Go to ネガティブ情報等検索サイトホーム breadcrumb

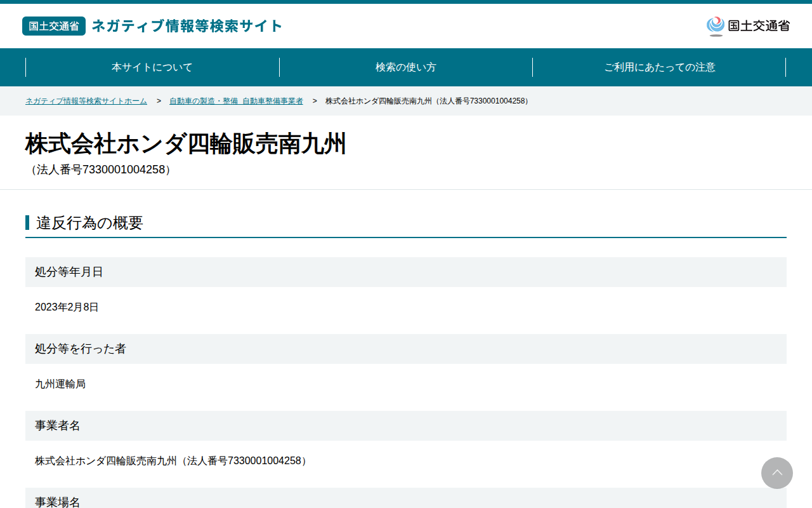tap(86, 101)
